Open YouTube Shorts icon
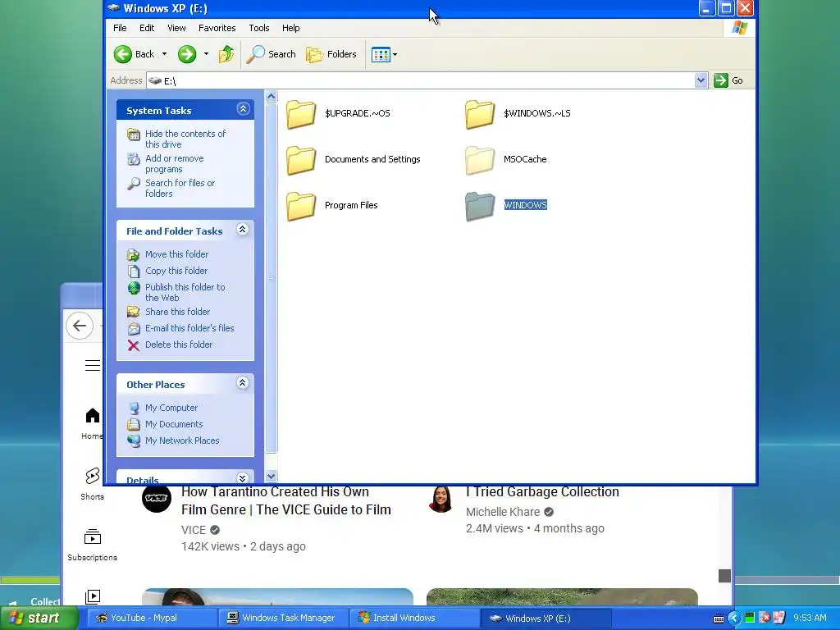 (x=92, y=476)
